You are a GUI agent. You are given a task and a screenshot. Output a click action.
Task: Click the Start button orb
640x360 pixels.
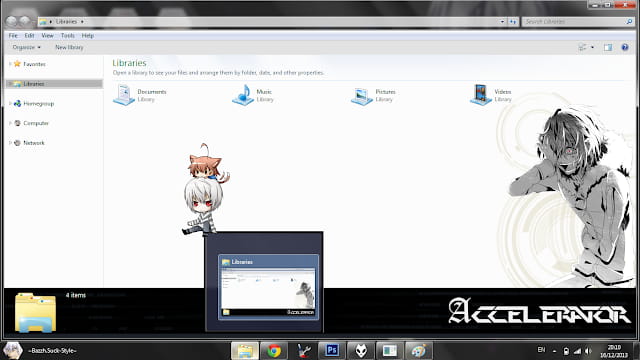click(x=12, y=351)
